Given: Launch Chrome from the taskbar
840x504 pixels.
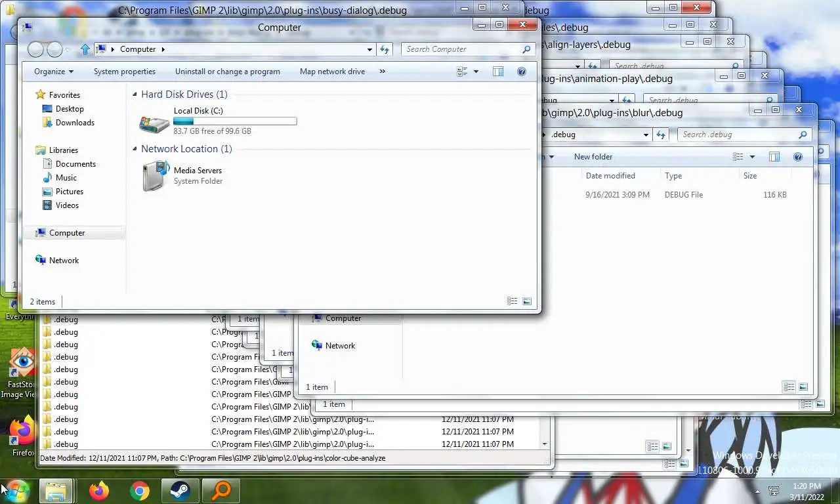Looking at the screenshot, I should tap(139, 491).
